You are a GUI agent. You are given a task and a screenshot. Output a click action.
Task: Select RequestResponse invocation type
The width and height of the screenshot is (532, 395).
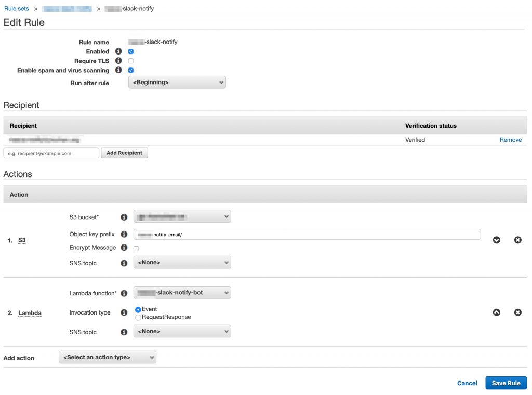click(138, 317)
